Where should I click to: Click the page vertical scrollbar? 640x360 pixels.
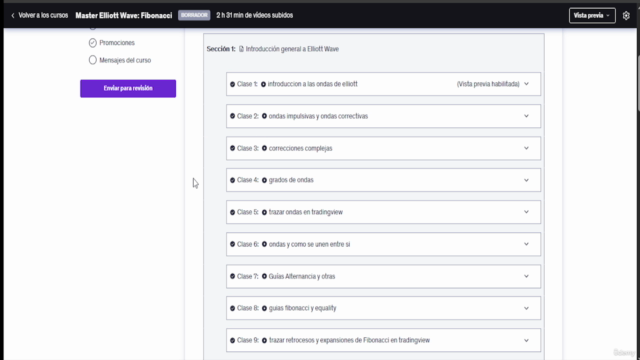(638, 84)
